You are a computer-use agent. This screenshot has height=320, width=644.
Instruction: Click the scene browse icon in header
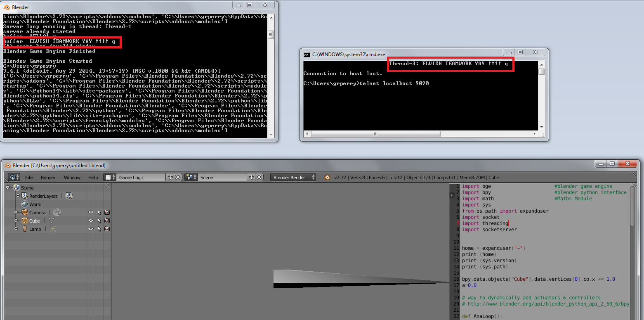pyautogui.click(x=191, y=177)
